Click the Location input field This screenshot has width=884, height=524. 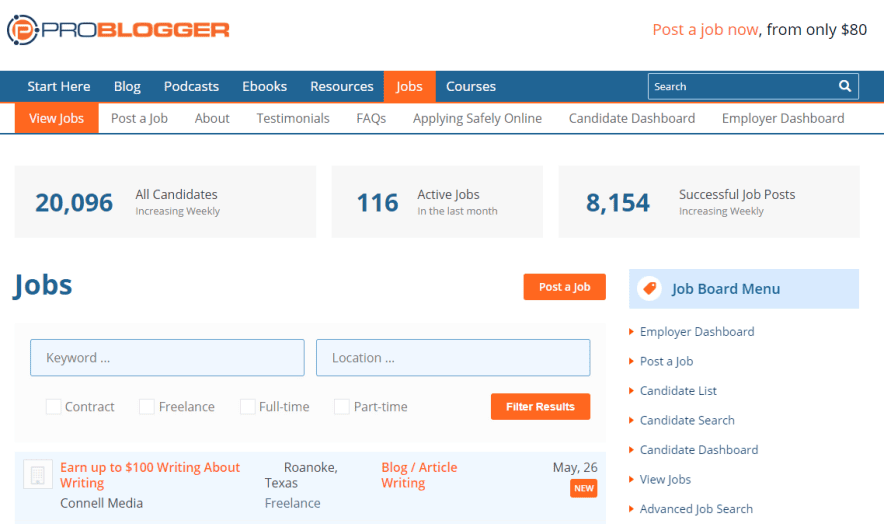tap(453, 358)
